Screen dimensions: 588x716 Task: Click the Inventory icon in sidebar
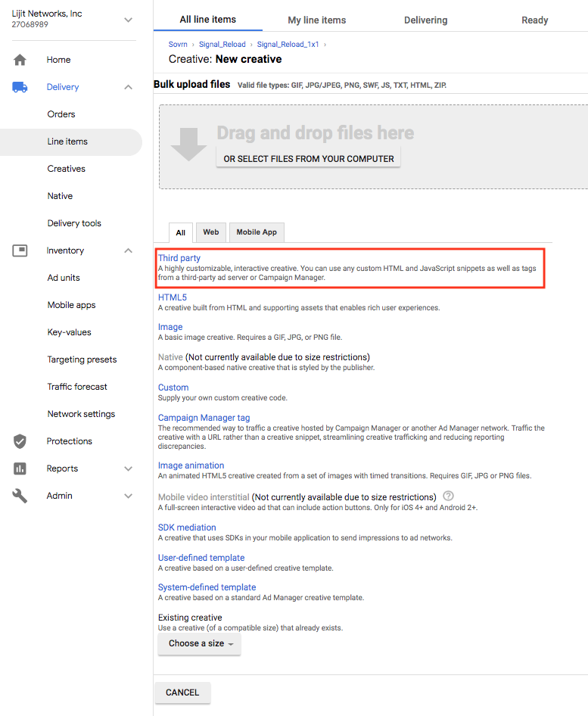(20, 251)
